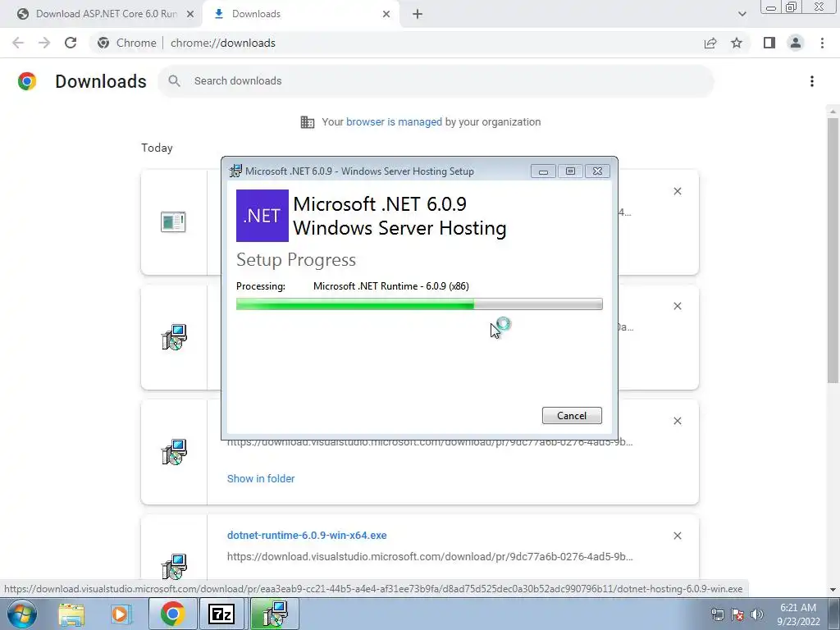Open the clock showing 6:21 AM
The width and height of the screenshot is (840, 630).
pos(798,614)
